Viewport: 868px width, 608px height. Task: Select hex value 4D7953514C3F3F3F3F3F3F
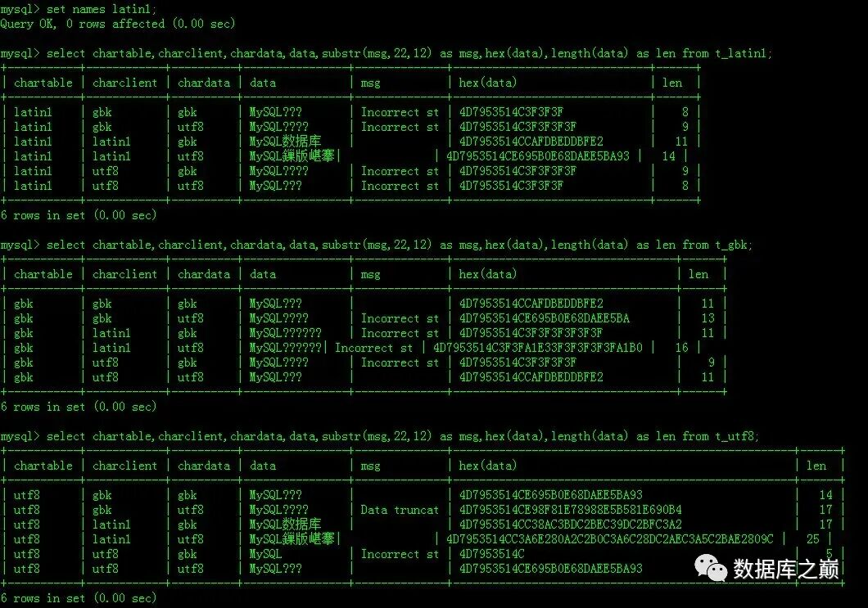pyautogui.click(x=531, y=334)
